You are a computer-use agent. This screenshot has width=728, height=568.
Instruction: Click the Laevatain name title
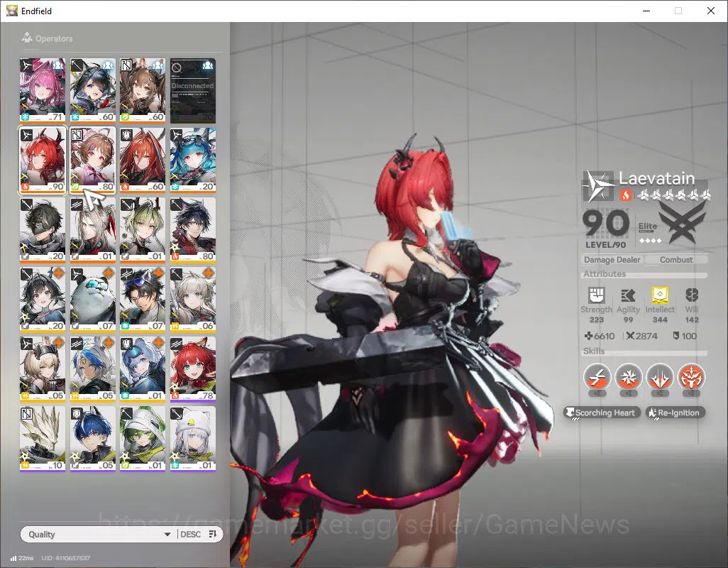coord(656,178)
